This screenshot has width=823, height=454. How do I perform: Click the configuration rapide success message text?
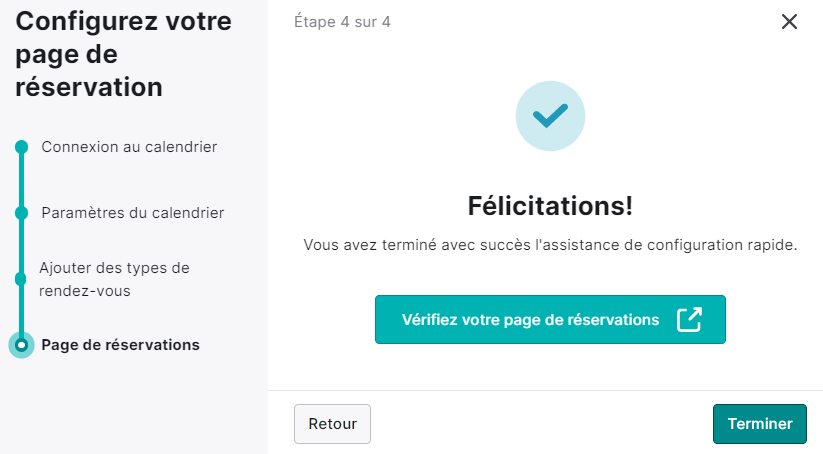pos(550,245)
